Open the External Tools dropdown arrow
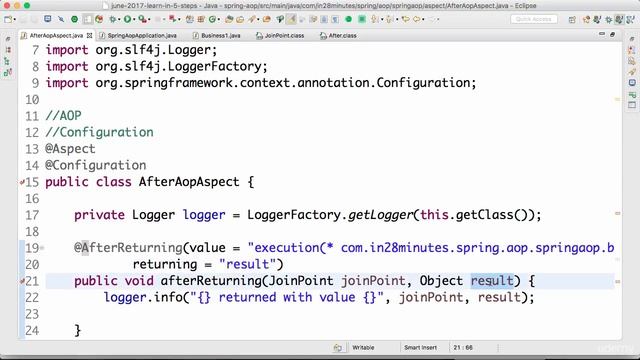Screen dimensions: 640x360 [179, 19]
